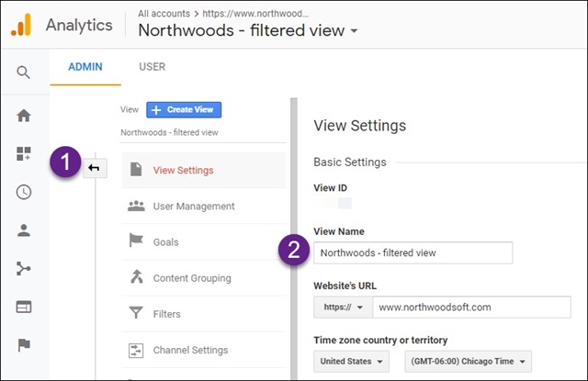
Task: Click the User Management people icon
Action: point(136,206)
